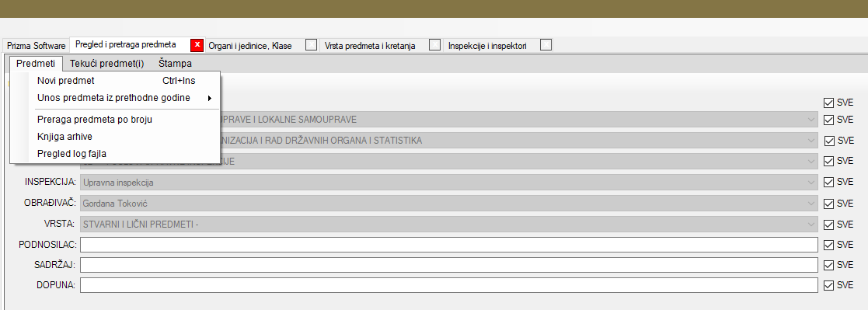This screenshot has height=310, width=868.
Task: Open Inspekcije i inspektori tab
Action: click(x=487, y=46)
